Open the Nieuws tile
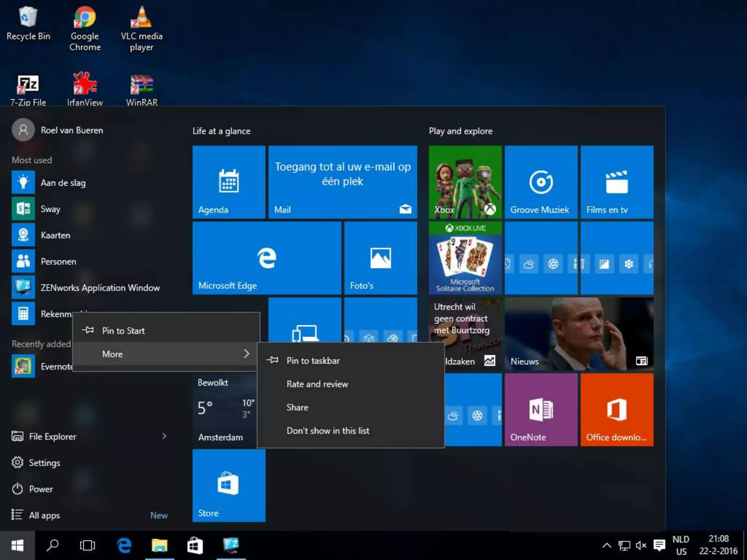 tap(579, 334)
